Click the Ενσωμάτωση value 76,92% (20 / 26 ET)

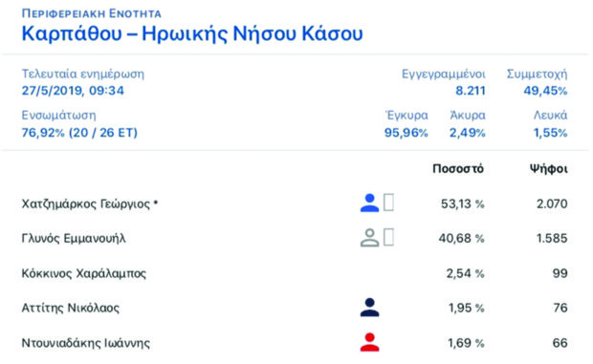pos(79,133)
